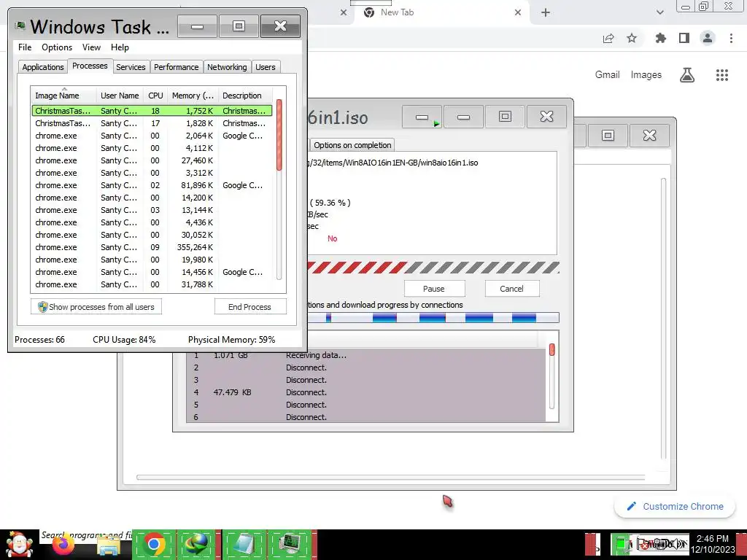Screen dimensions: 747x560
Task: Select connection 1 Receiving data row
Action: click(367, 355)
